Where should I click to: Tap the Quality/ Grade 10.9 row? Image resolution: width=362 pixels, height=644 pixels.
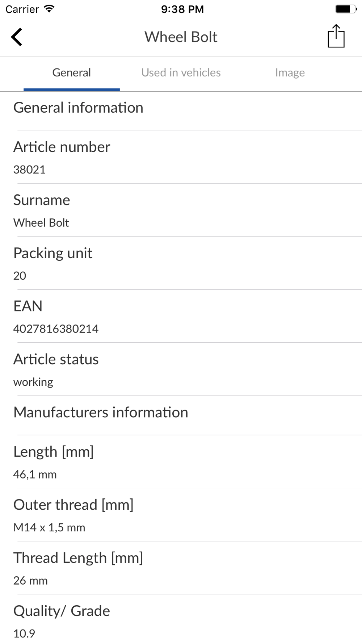(181, 619)
